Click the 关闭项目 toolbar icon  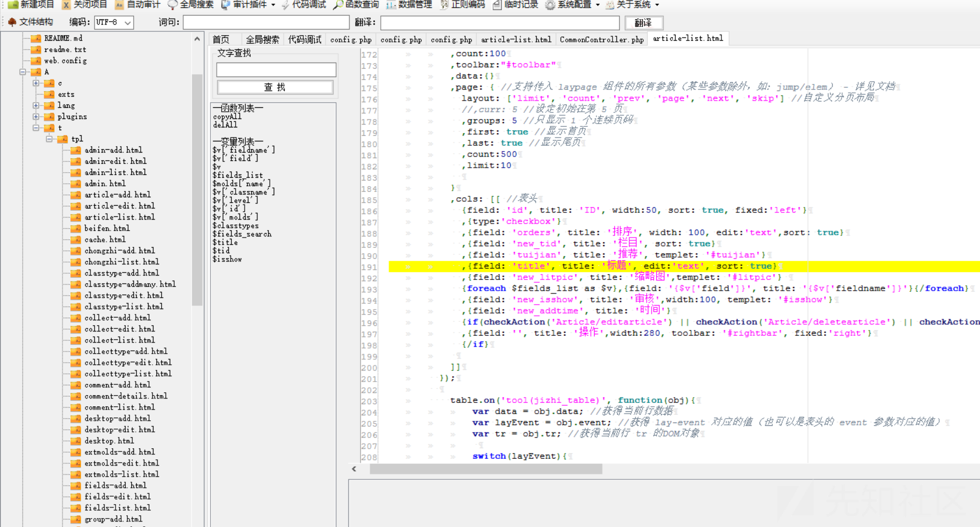66,4
